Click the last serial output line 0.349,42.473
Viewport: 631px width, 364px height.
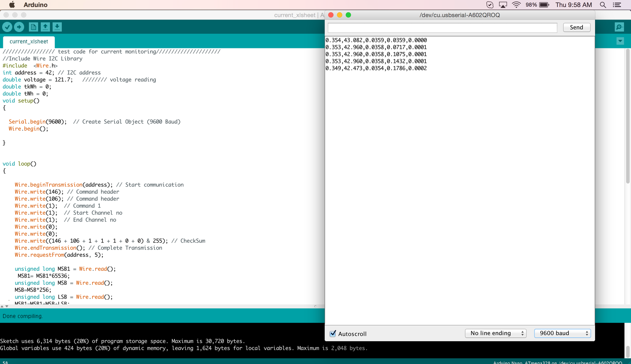pos(376,68)
